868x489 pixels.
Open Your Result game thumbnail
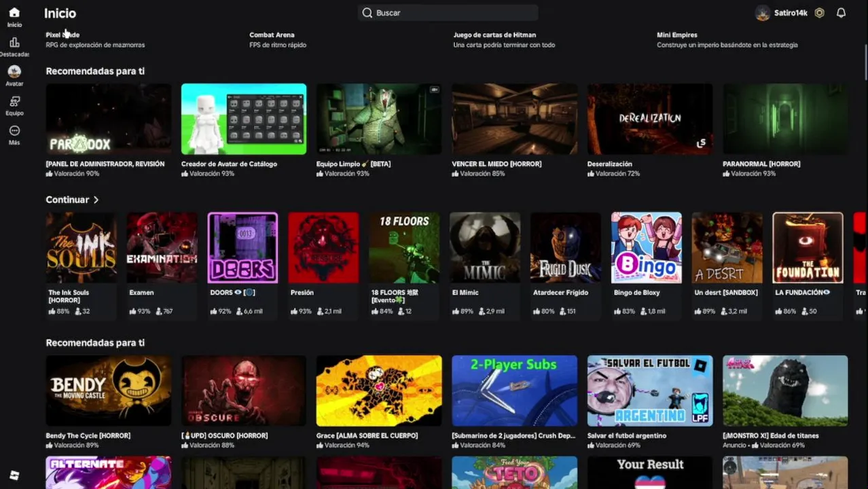click(x=650, y=473)
